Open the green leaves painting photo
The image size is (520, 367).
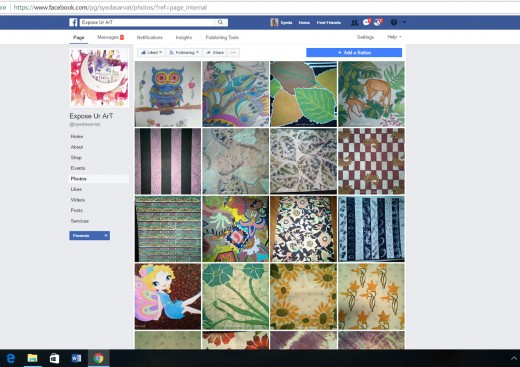point(303,94)
